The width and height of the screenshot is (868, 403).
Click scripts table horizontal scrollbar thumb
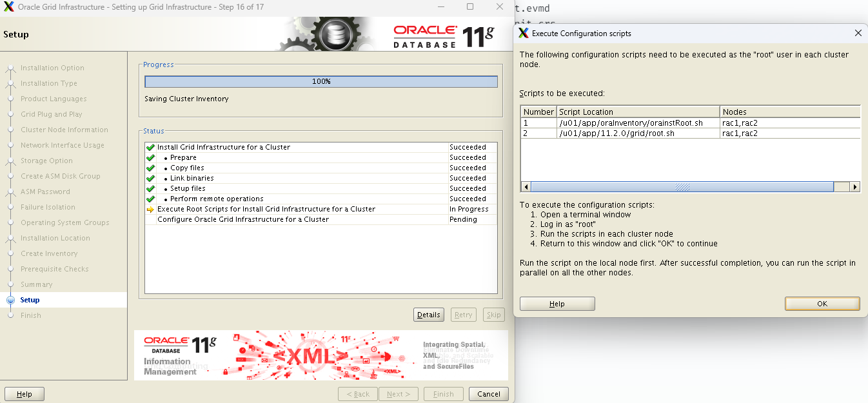click(682, 186)
